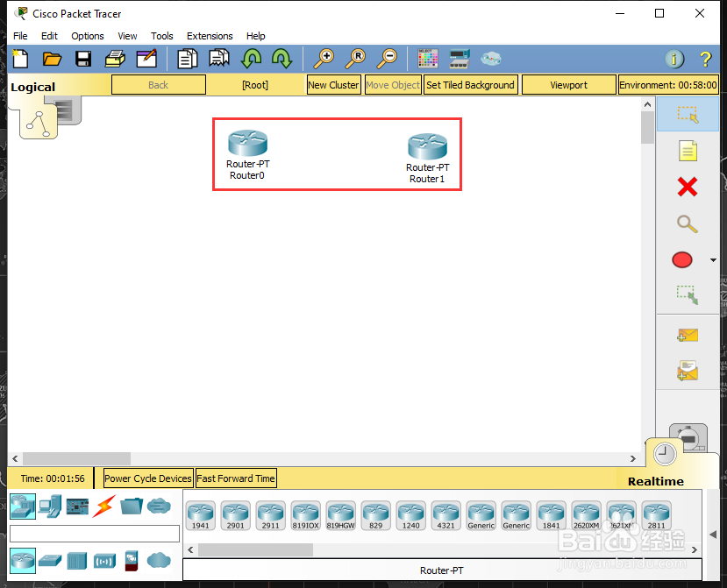Click the device list scrollbar right arrow
Screen dimensions: 727x588
pyautogui.click(x=694, y=550)
